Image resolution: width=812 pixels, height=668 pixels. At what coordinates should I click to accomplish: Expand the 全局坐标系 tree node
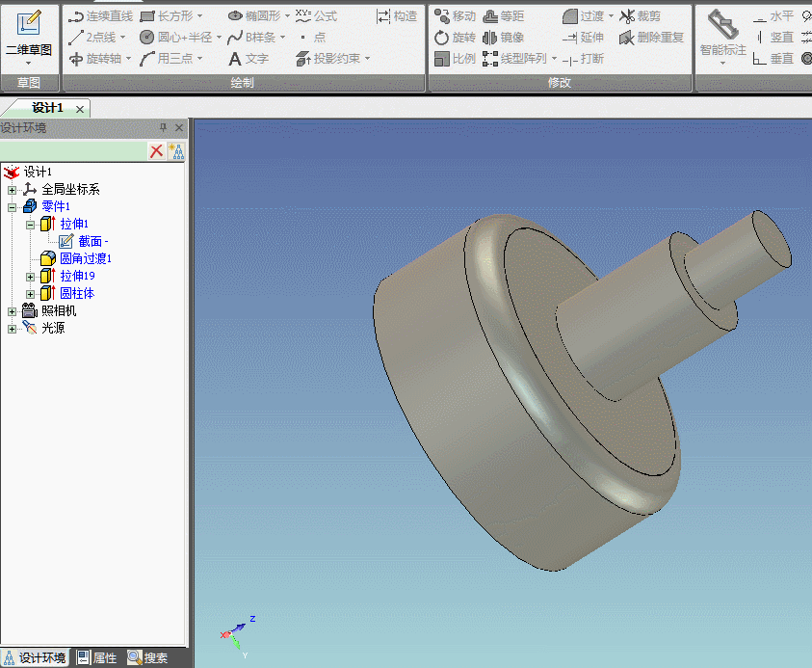12,190
